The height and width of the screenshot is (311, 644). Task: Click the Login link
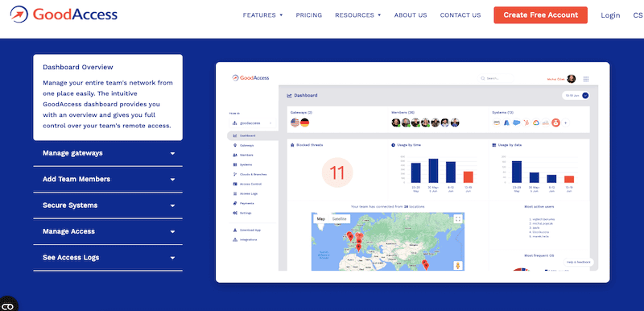tap(610, 15)
